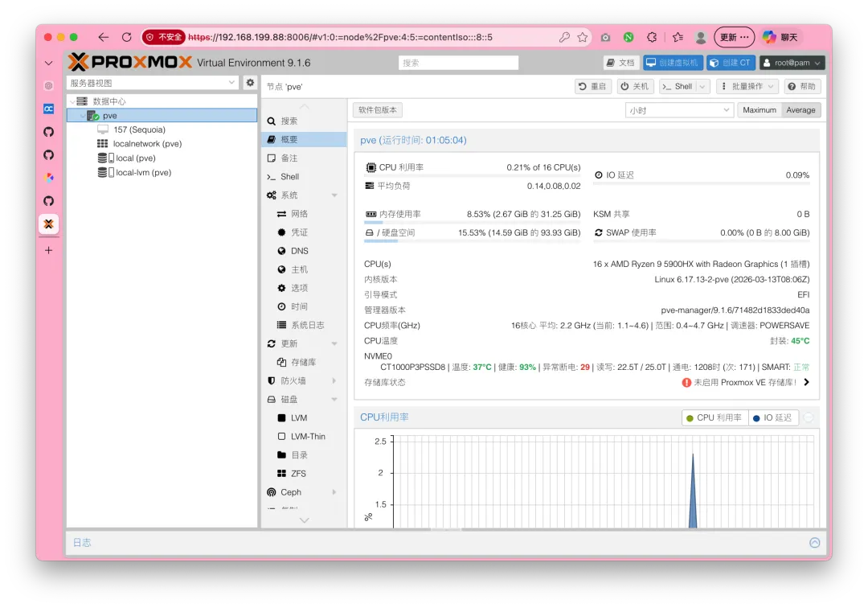Select localnetwork (pve) in tree

[x=147, y=143]
